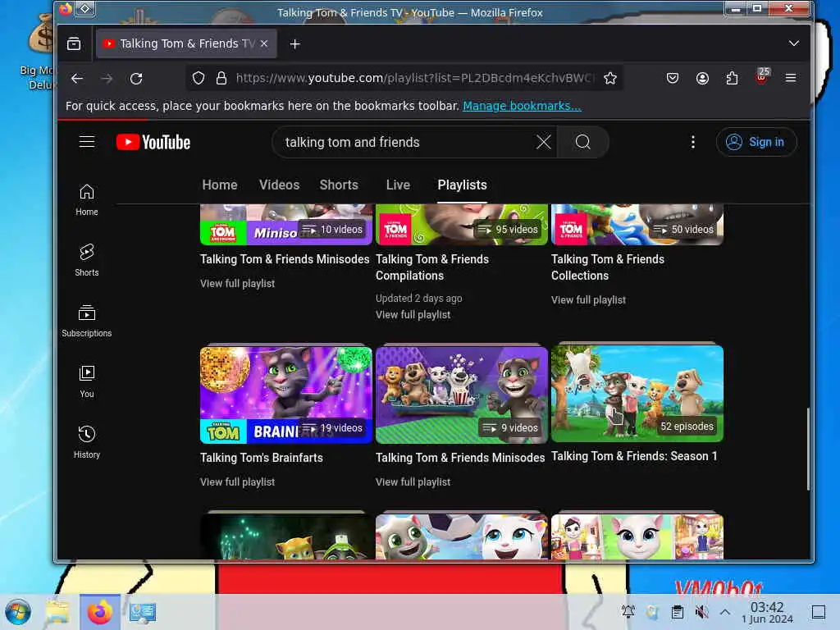Open the notification center taskbar icon
840x630 pixels.
[818, 612]
